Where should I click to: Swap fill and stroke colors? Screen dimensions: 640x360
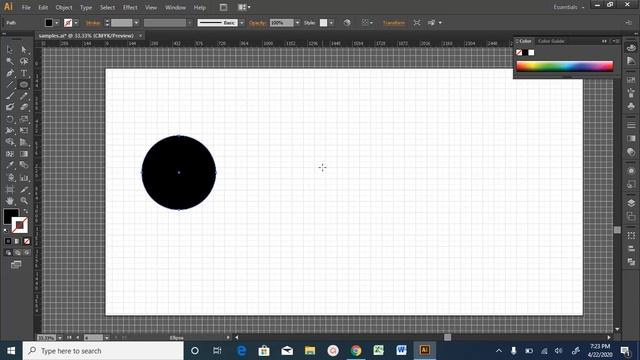tap(26, 211)
